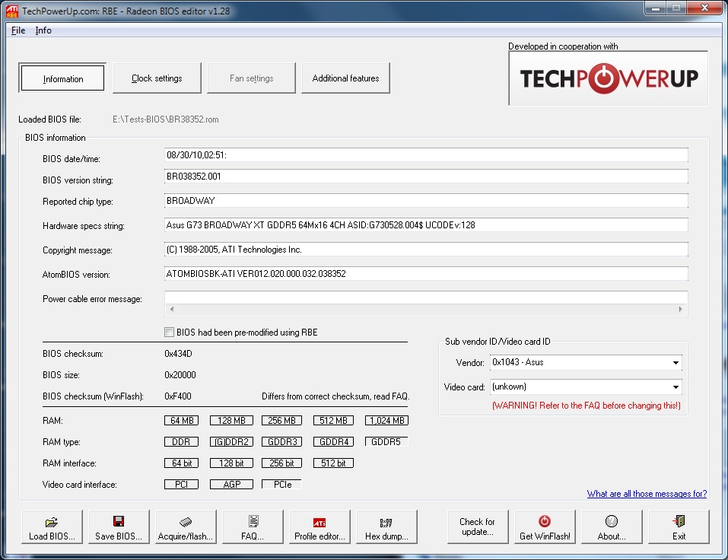Open the Hex dump icon button

click(x=386, y=523)
